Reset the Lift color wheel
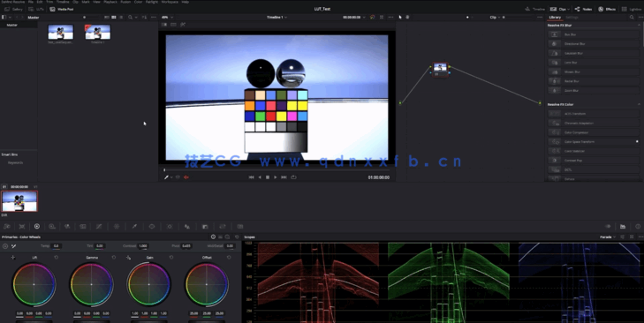The width and height of the screenshot is (644, 323). pyautogui.click(x=57, y=258)
